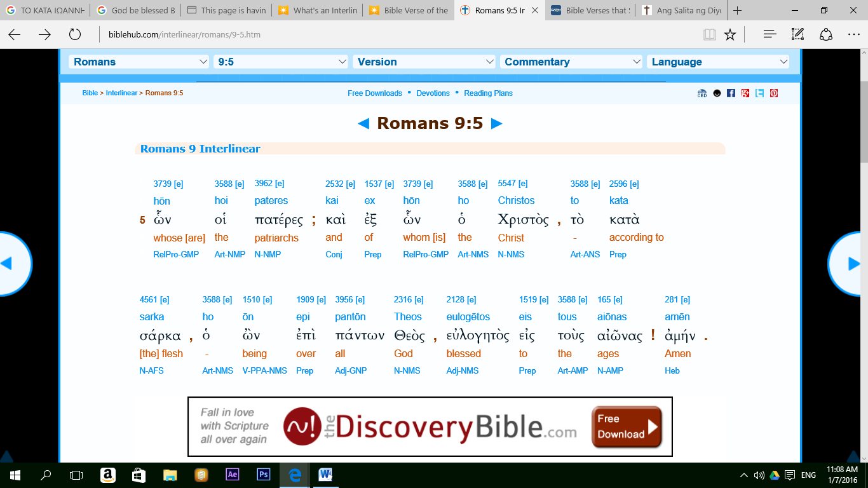Viewport: 868px width, 488px height.
Task: Open the Romans book dropdown
Action: (139, 61)
